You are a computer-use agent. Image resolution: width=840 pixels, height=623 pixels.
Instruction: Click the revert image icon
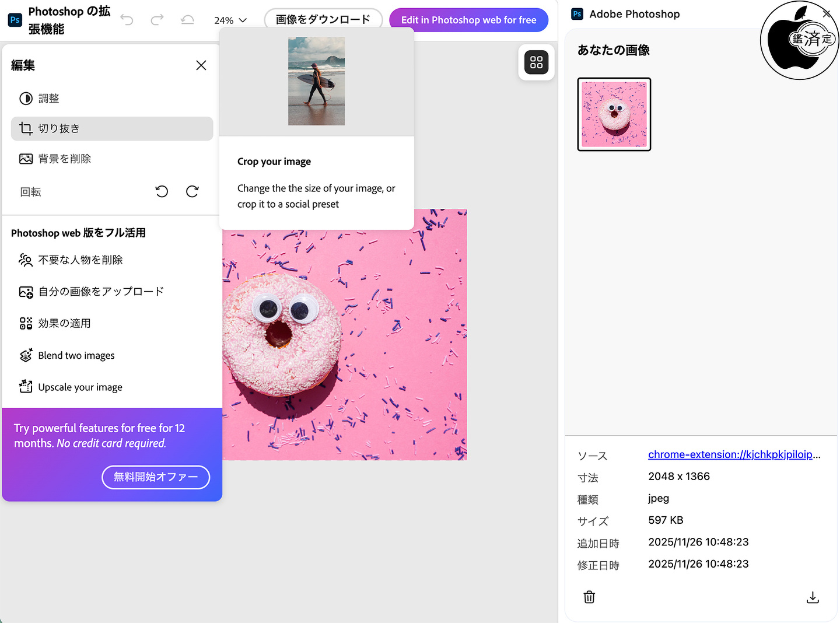(x=187, y=20)
